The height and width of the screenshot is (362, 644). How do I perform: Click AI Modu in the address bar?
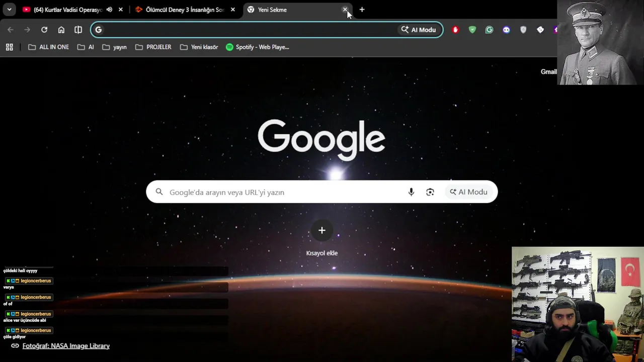point(419,30)
